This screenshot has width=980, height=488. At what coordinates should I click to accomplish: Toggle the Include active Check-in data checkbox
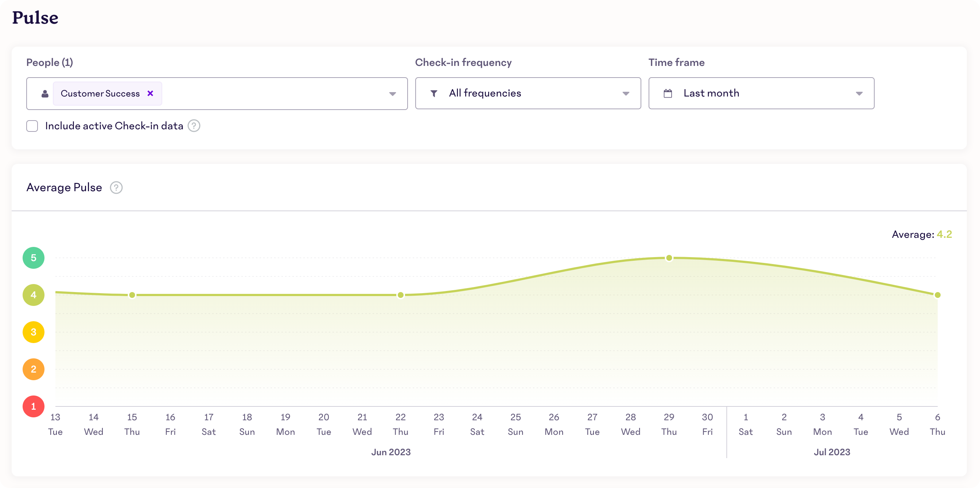32,125
